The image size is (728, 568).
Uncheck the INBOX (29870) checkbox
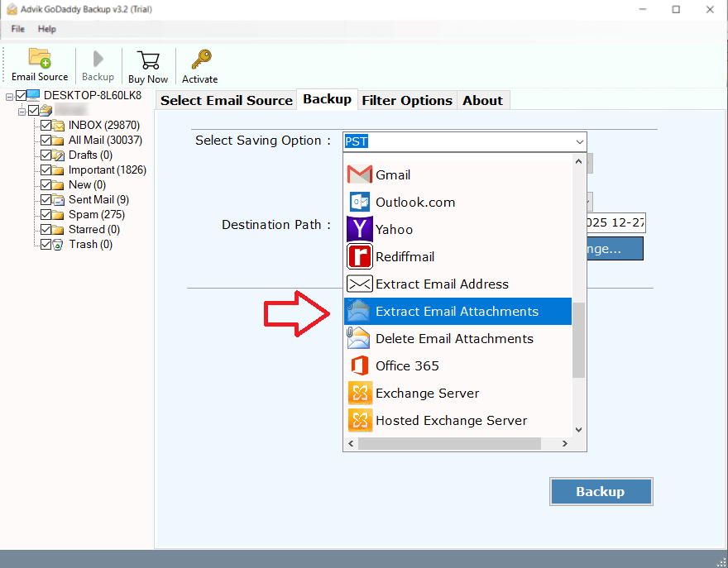pyautogui.click(x=46, y=126)
